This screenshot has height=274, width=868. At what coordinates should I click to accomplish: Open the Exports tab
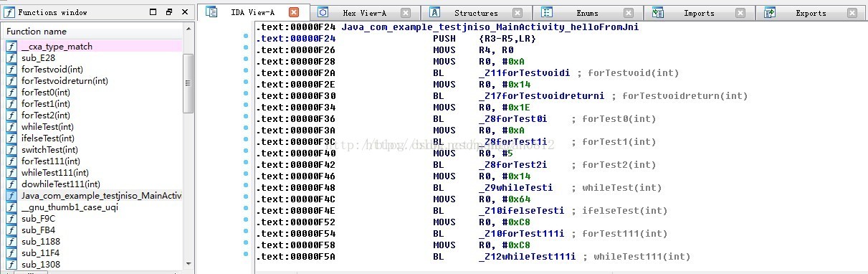coord(811,13)
